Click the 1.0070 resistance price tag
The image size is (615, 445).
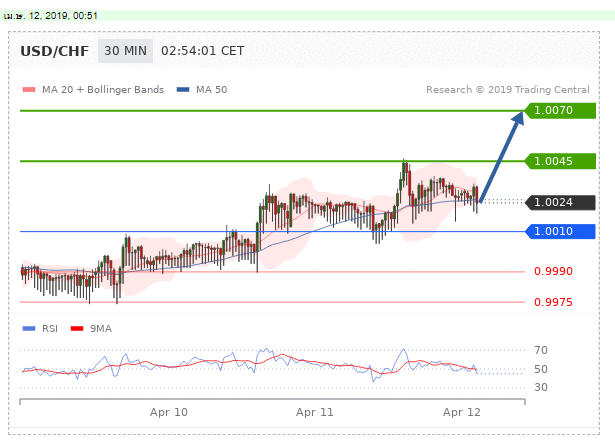(x=560, y=111)
